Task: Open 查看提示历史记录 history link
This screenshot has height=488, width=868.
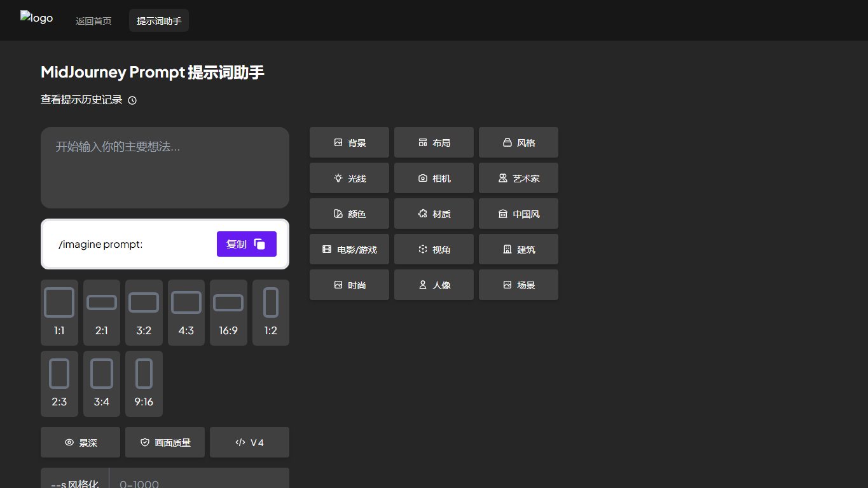Action: pos(81,100)
